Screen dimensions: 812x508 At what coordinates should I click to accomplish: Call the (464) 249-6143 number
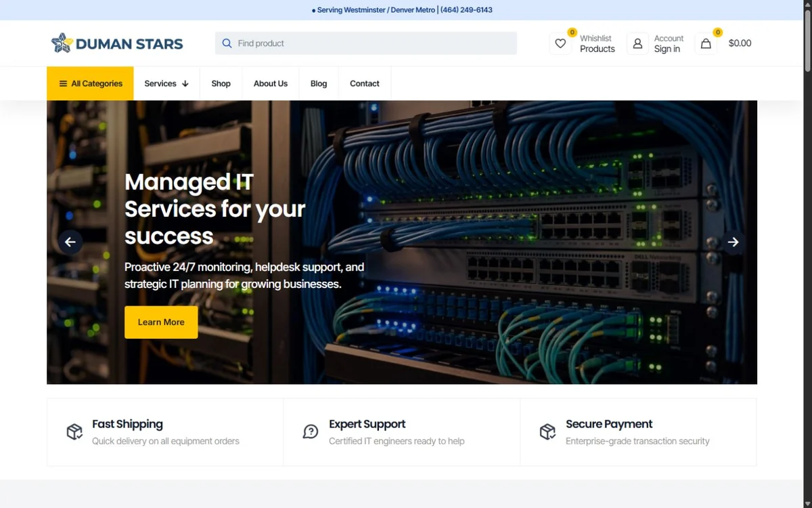(466, 10)
